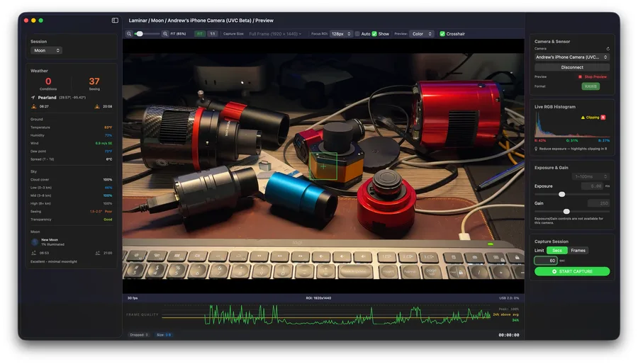Click Stop Preview
The height and width of the screenshot is (364, 638).
tap(593, 76)
